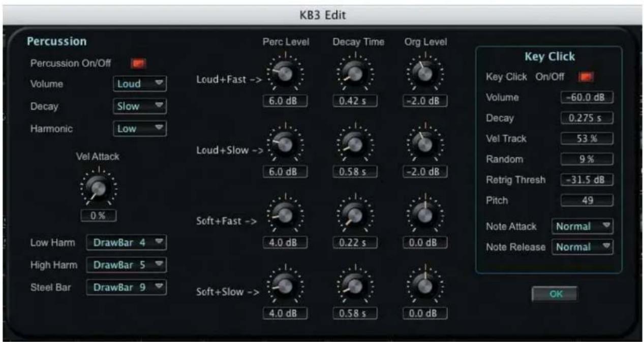This screenshot has height=342, width=644.
Task: Select Soft+Slow Perc Level 4.0 dB field
Action: pyautogui.click(x=285, y=314)
